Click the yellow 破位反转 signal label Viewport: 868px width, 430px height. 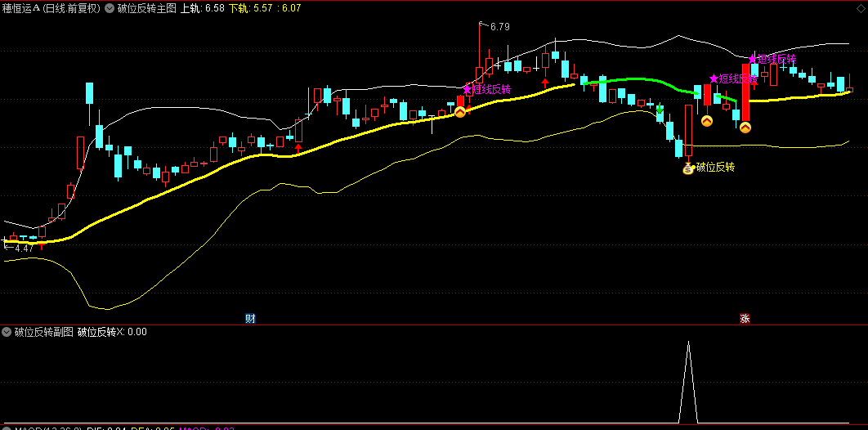coord(715,167)
